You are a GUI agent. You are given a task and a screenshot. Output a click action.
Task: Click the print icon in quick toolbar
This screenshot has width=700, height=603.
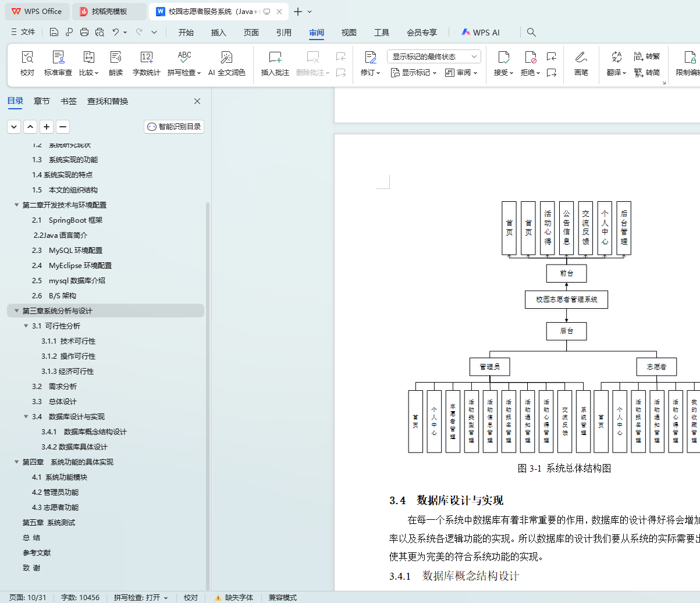84,32
